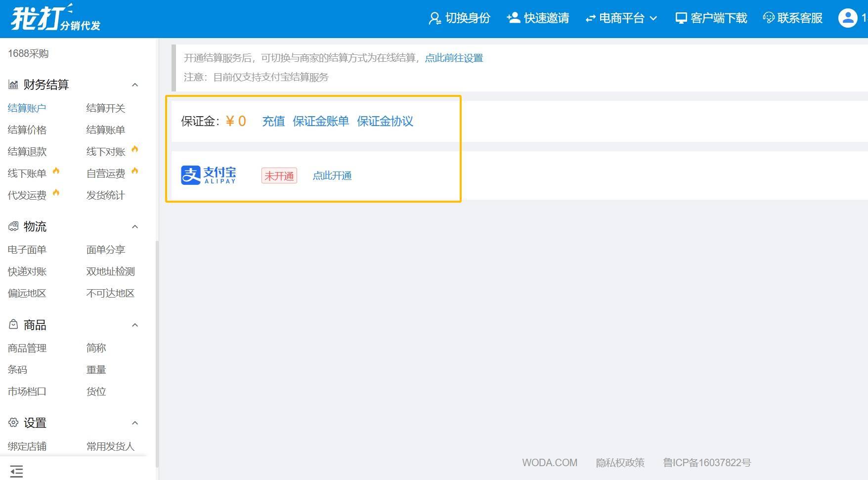Click 点此开通 to activate Alipay
This screenshot has width=868, height=480.
pos(332,176)
